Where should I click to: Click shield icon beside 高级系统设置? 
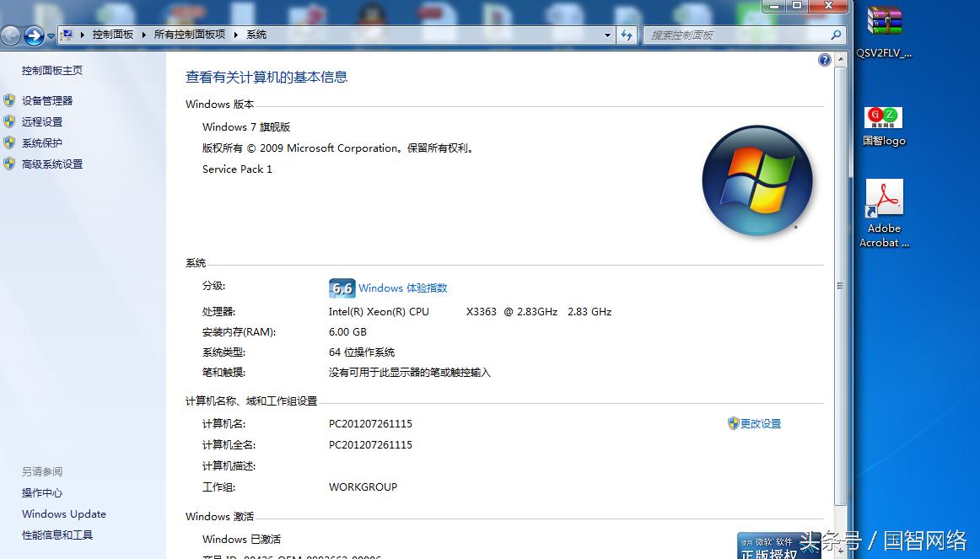(9, 164)
